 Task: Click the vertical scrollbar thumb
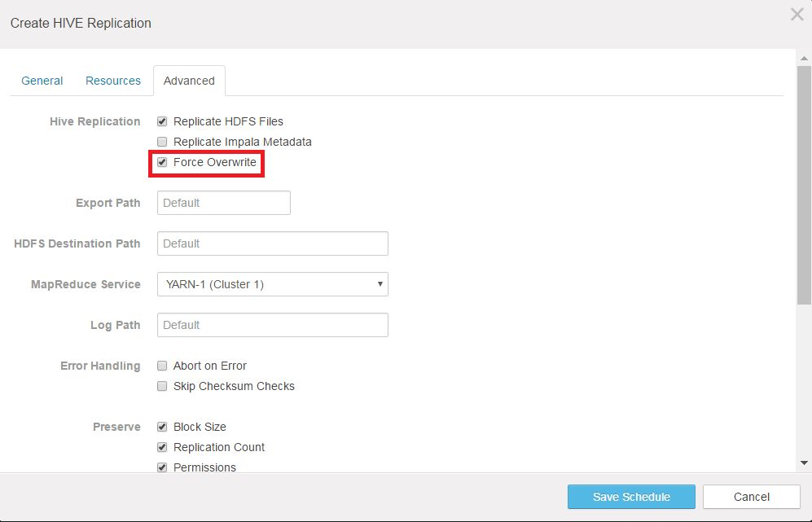pyautogui.click(x=805, y=183)
